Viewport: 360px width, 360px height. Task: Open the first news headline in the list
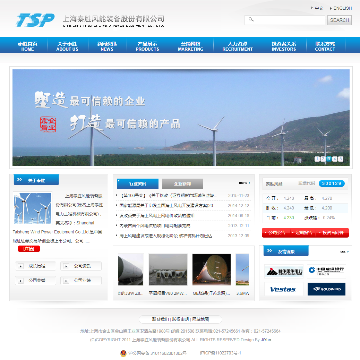[x=167, y=195]
